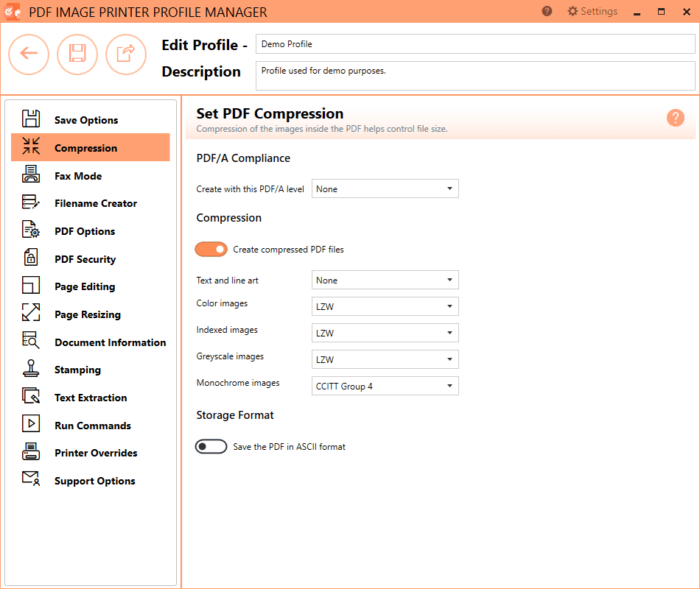The image size is (700, 589).
Task: Open the PDF/A level dropdown
Action: [385, 188]
